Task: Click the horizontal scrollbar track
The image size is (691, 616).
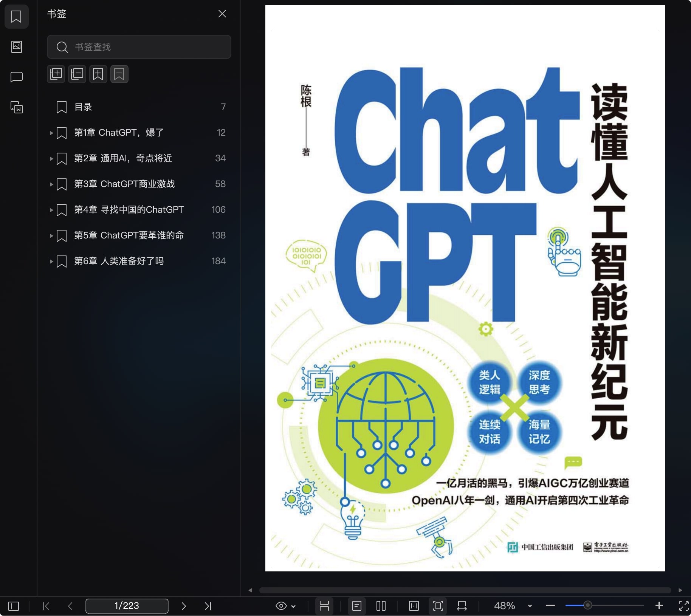Action: coord(465,590)
